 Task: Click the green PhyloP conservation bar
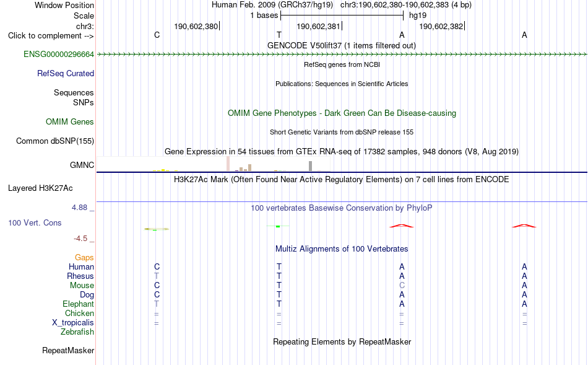click(x=278, y=226)
